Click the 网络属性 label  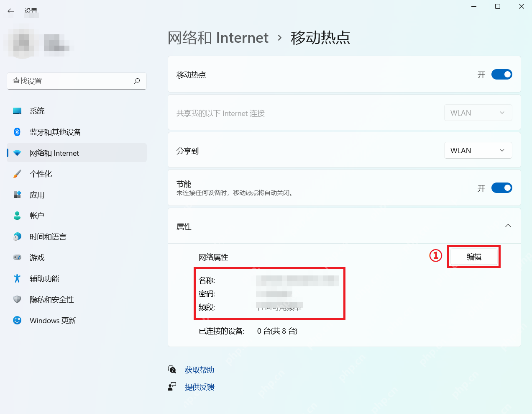pos(213,257)
